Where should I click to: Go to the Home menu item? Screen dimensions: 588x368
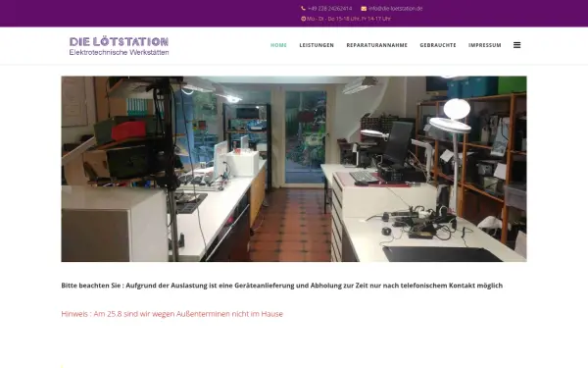(x=278, y=45)
